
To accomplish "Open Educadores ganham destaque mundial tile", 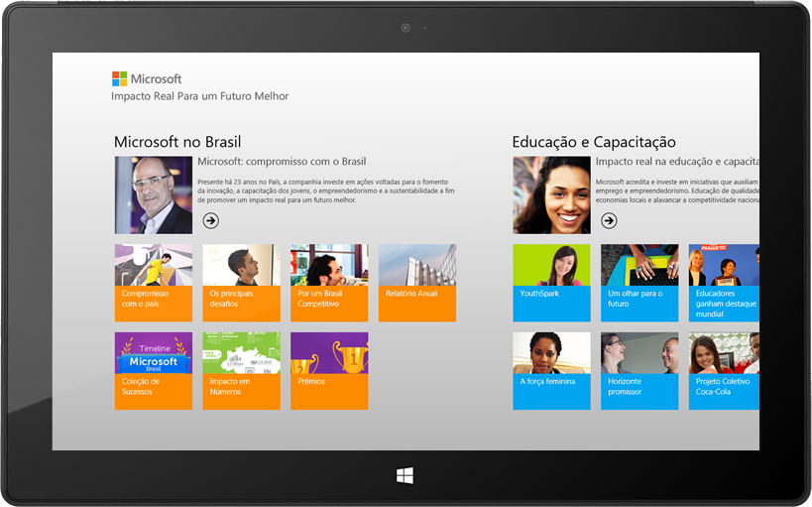I will [724, 283].
